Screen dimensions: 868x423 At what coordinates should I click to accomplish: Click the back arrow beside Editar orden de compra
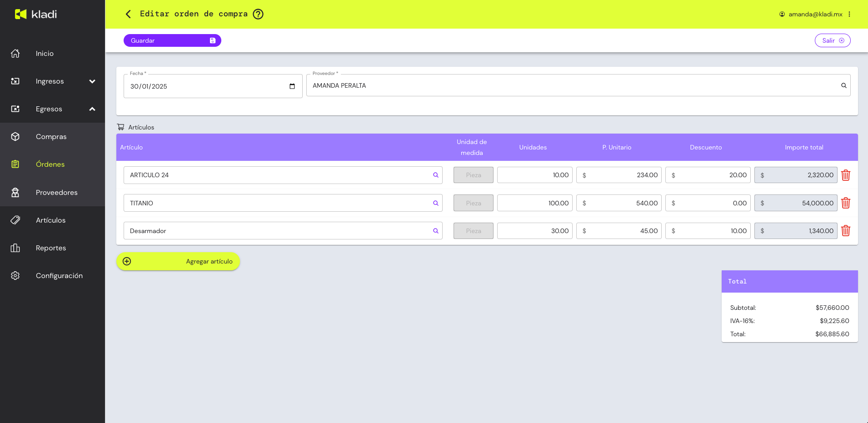(128, 14)
